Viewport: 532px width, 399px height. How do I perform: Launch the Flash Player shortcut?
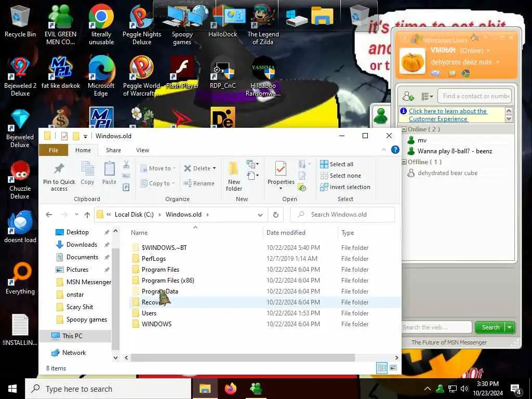pos(182,73)
